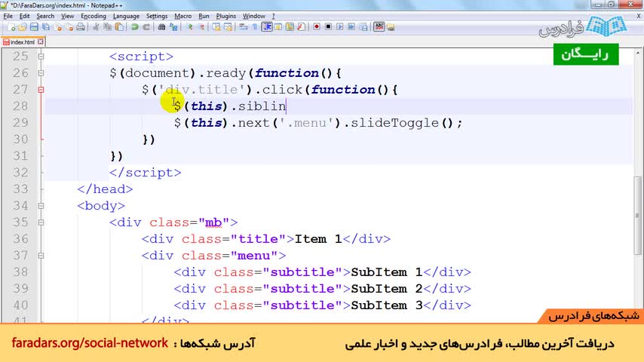The height and width of the screenshot is (362, 644).
Task: Stop macro recording with black square
Action: [x=328, y=27]
